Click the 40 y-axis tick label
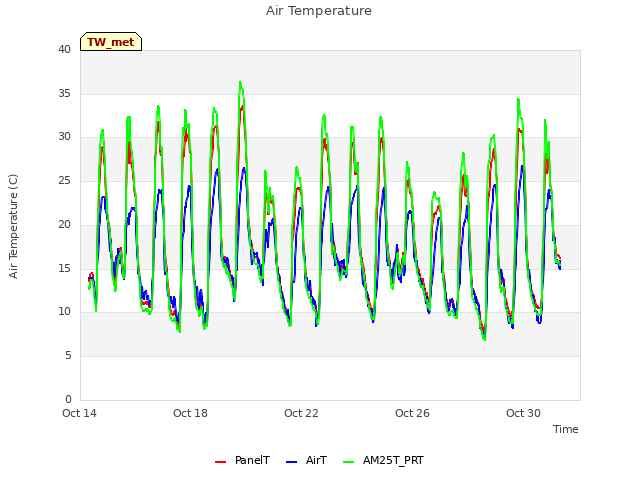640x480 pixels. tap(64, 49)
